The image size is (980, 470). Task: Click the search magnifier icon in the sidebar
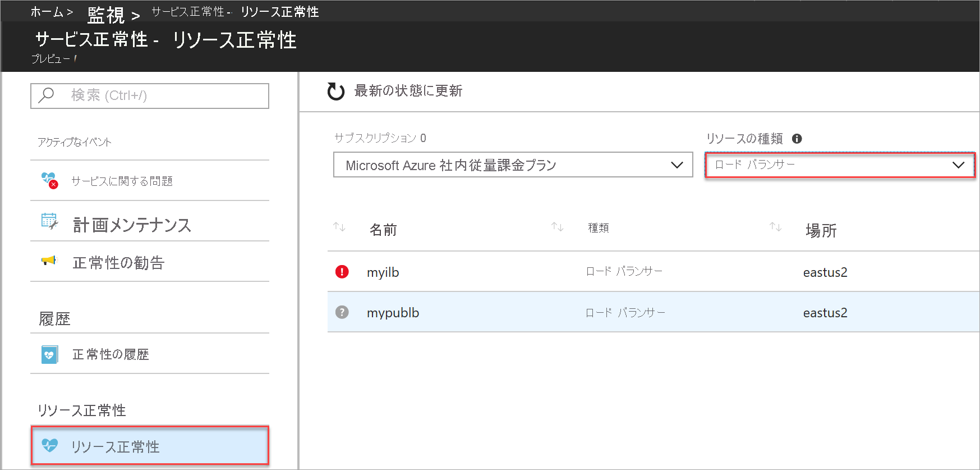tap(46, 95)
